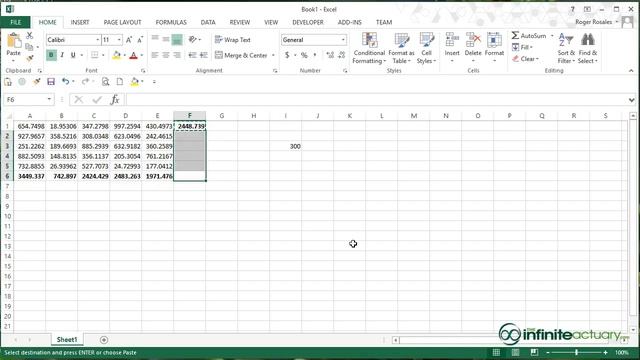This screenshot has height=360, width=640.
Task: Increase font size icon
Action: coord(129,40)
